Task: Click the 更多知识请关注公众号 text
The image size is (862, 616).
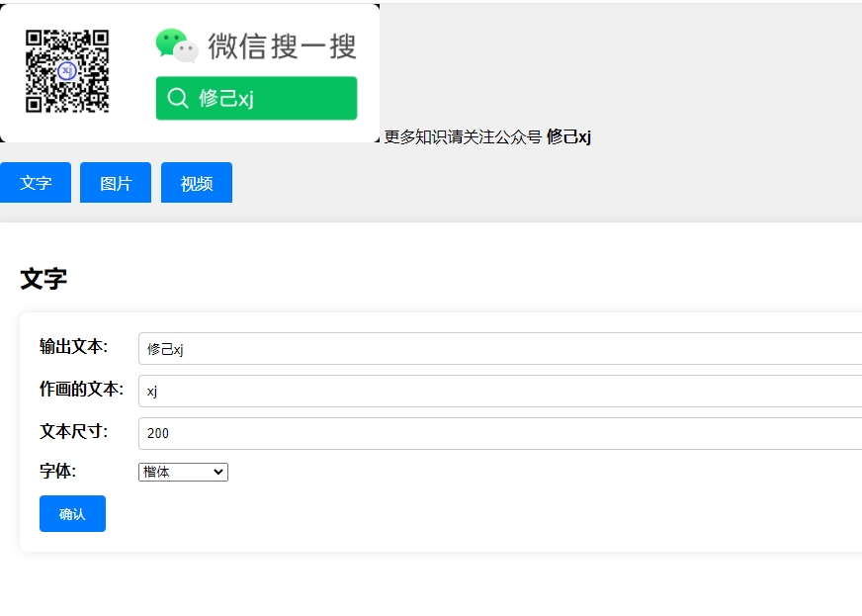Action: coord(463,136)
